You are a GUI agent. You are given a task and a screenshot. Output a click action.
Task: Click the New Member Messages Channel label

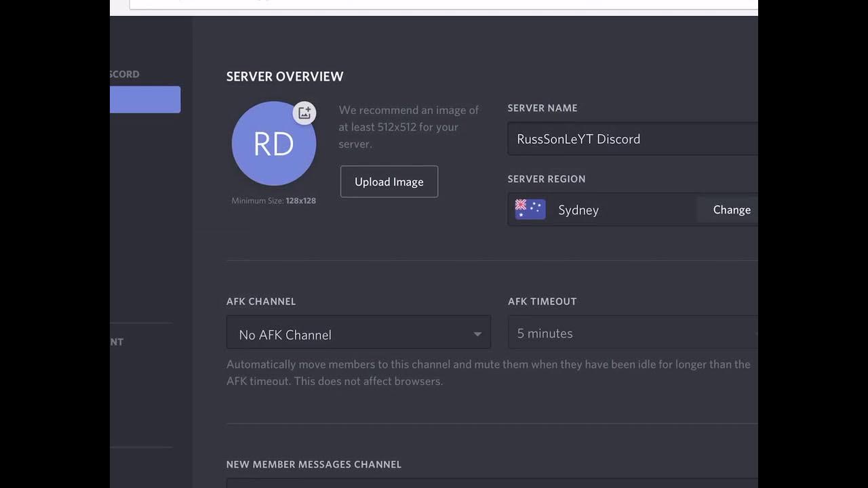click(x=314, y=464)
